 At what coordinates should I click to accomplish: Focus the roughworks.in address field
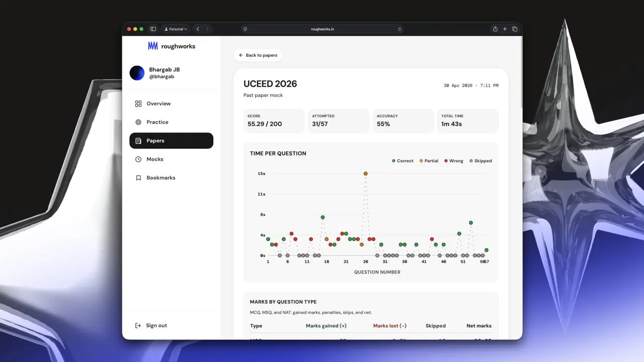(x=323, y=29)
